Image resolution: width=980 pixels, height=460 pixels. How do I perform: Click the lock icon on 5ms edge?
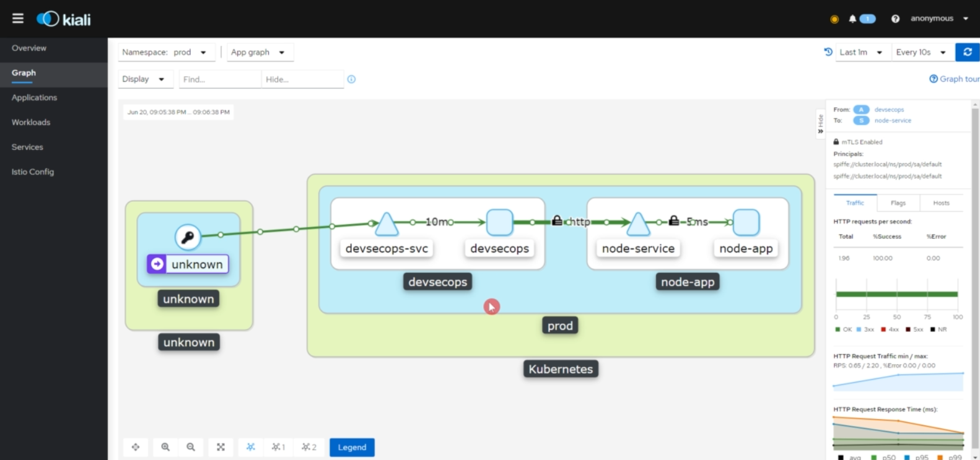tap(674, 220)
